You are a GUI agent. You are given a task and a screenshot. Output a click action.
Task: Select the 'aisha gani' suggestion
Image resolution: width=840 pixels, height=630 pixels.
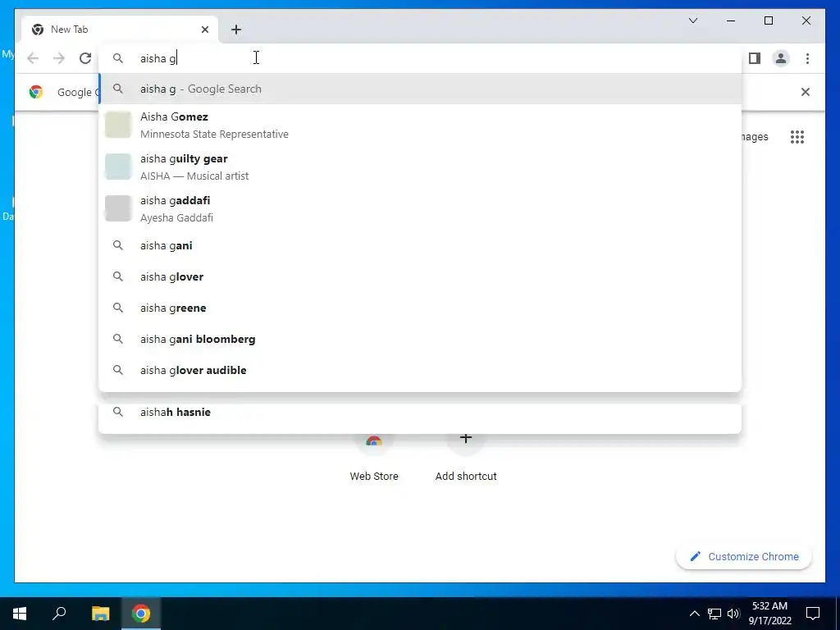tap(420, 245)
